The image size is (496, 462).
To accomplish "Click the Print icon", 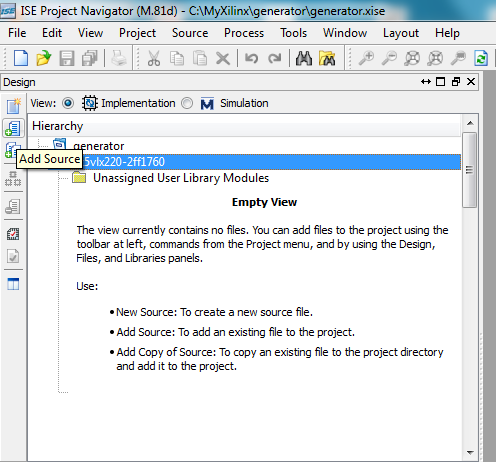I will coord(118,58).
